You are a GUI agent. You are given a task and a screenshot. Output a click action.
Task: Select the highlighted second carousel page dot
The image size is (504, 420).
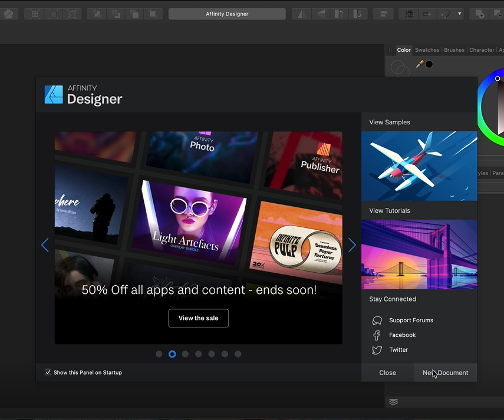[172, 354]
